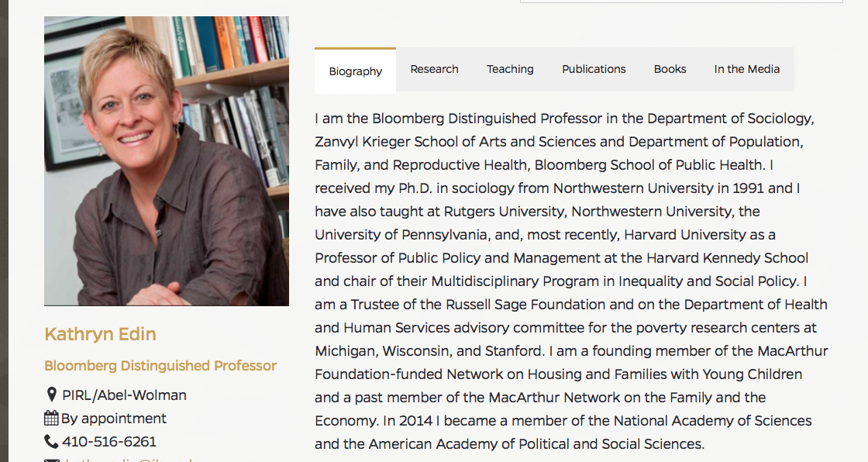Click the location pin icon
The image size is (868, 462).
[51, 395]
